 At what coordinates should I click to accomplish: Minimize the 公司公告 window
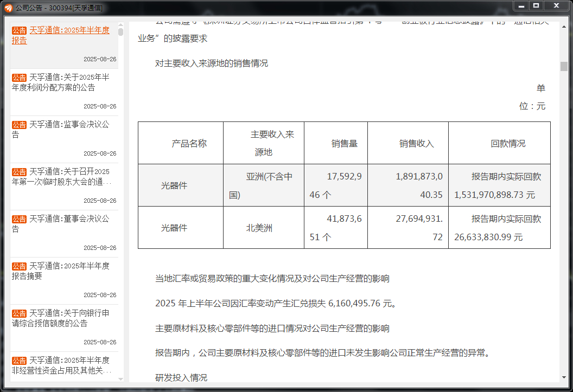(521, 5)
